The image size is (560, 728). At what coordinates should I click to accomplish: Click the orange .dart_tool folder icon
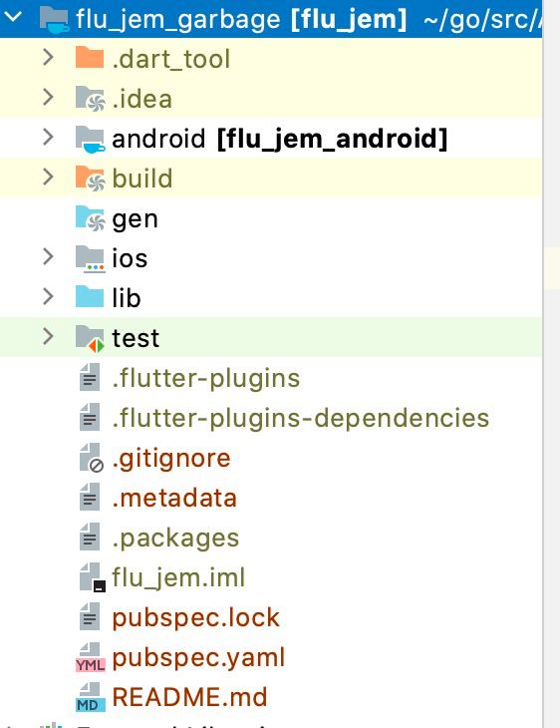point(90,58)
